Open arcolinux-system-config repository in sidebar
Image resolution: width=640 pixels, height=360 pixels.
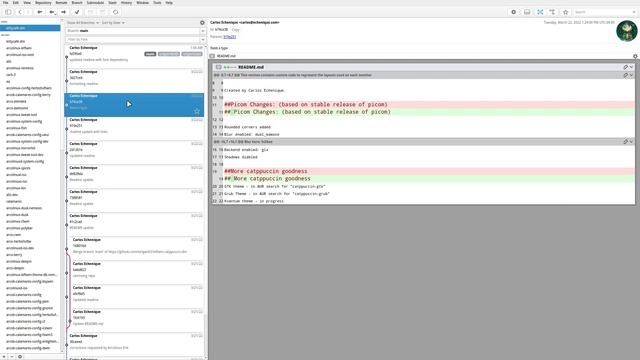pyautogui.click(x=24, y=121)
